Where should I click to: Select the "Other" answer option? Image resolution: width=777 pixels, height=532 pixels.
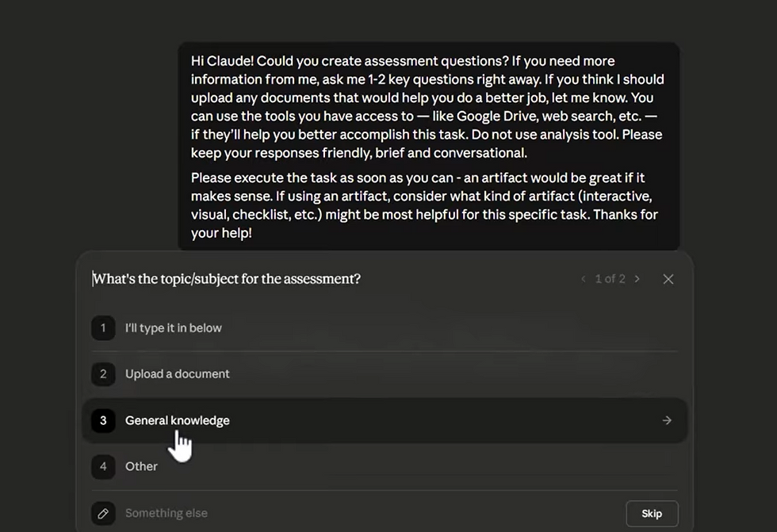click(141, 466)
